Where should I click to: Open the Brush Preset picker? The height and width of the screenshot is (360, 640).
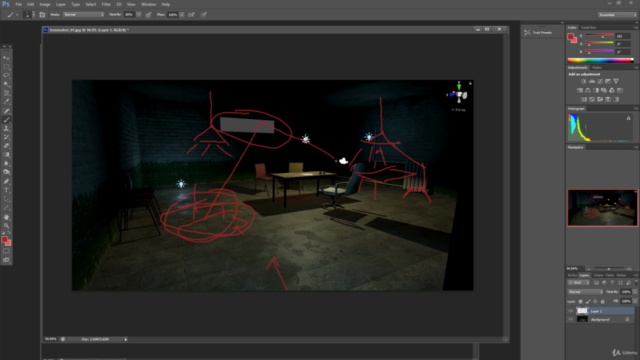pos(29,15)
